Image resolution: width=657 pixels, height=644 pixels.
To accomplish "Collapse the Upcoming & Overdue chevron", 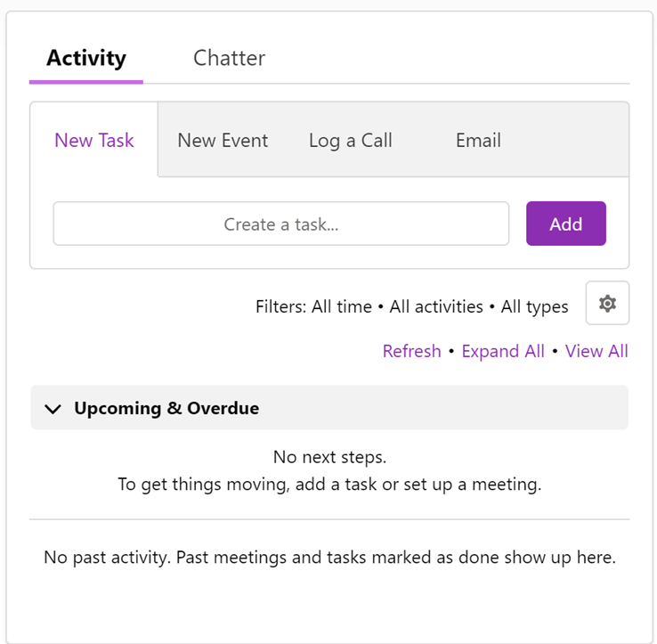I will pos(53,409).
